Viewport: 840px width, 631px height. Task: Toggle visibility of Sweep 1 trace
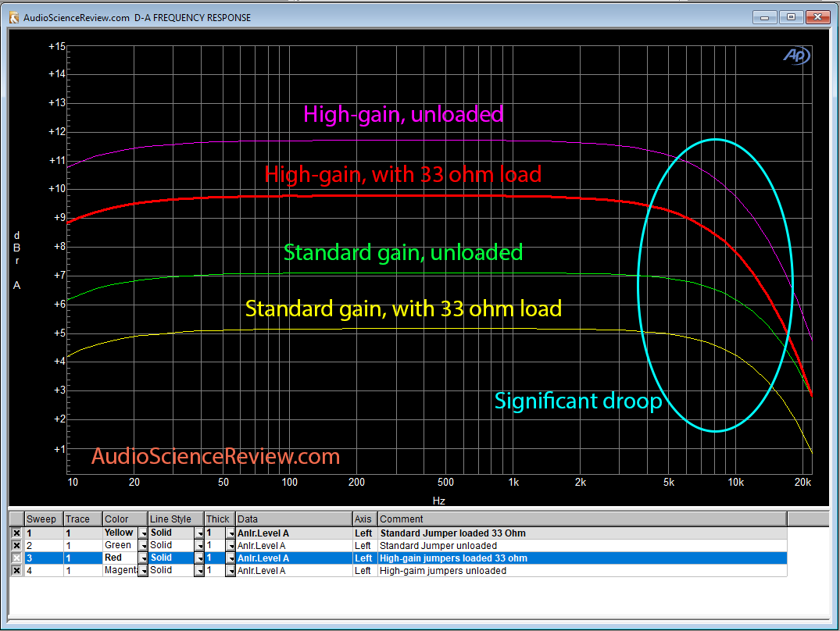(17, 533)
